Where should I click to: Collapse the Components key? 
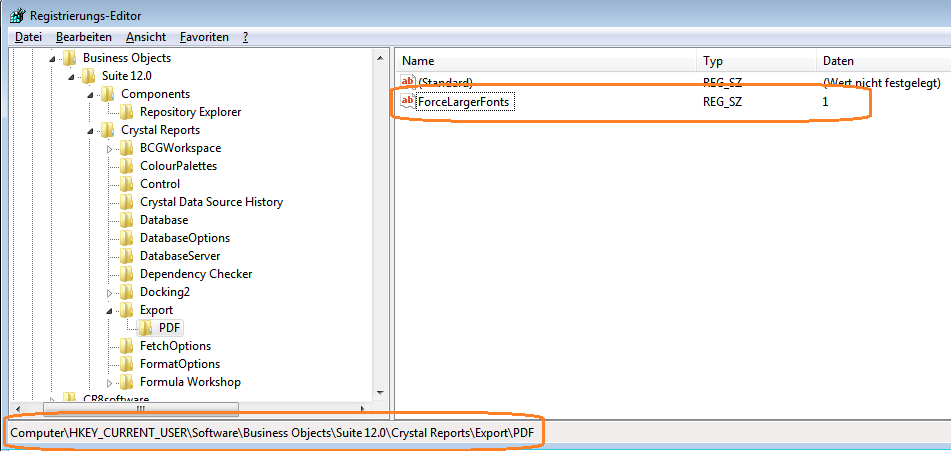pos(90,95)
